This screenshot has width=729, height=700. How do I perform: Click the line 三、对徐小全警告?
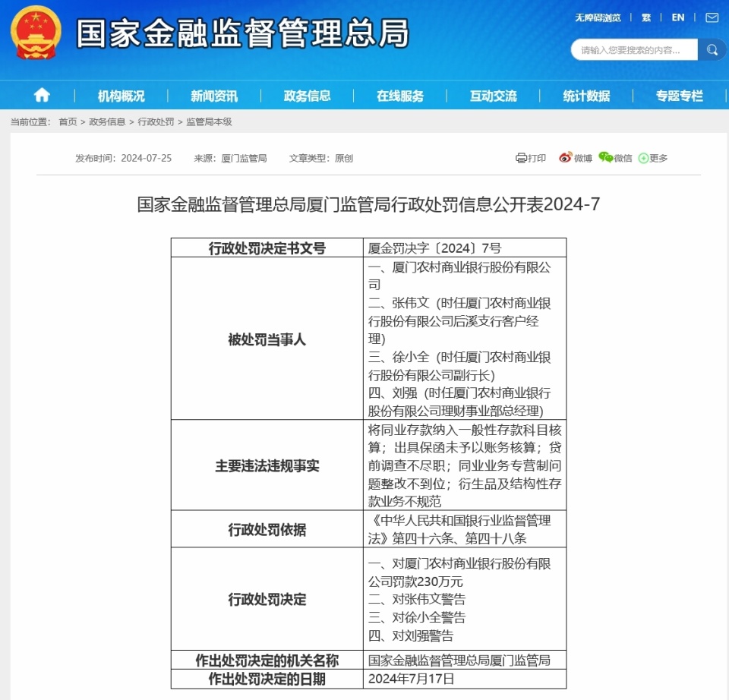(x=417, y=617)
